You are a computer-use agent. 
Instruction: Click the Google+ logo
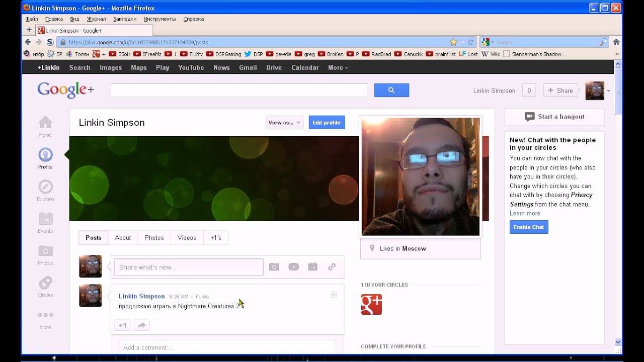[65, 90]
